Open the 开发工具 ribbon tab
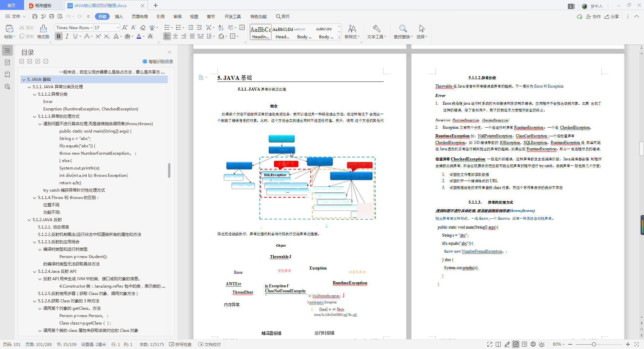This screenshot has height=349, width=644. pos(233,16)
